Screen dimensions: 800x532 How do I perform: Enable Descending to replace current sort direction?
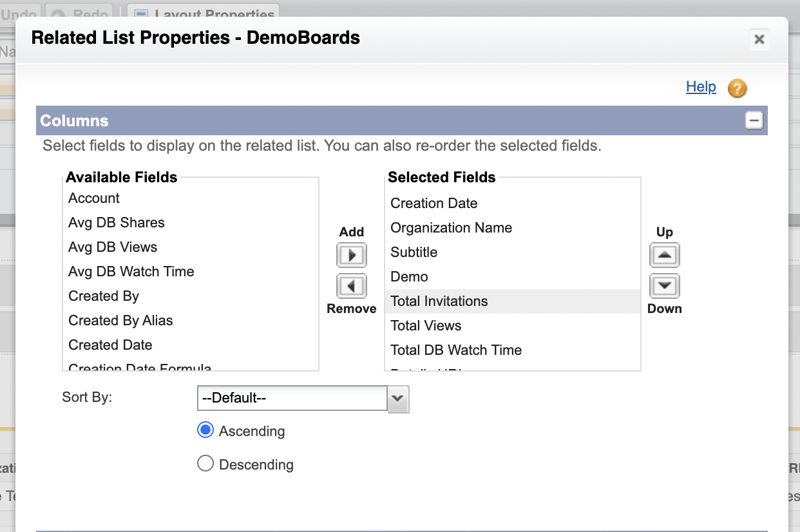point(205,462)
